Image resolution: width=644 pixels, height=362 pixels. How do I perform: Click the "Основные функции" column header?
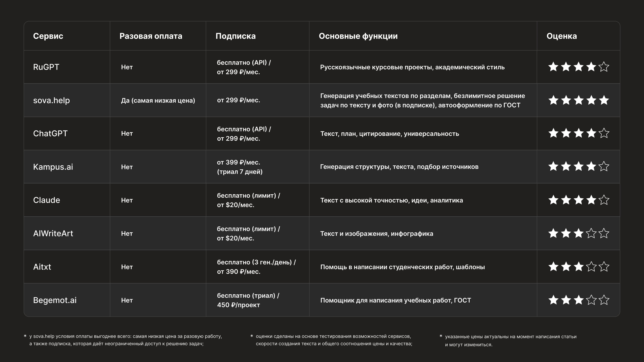(358, 36)
